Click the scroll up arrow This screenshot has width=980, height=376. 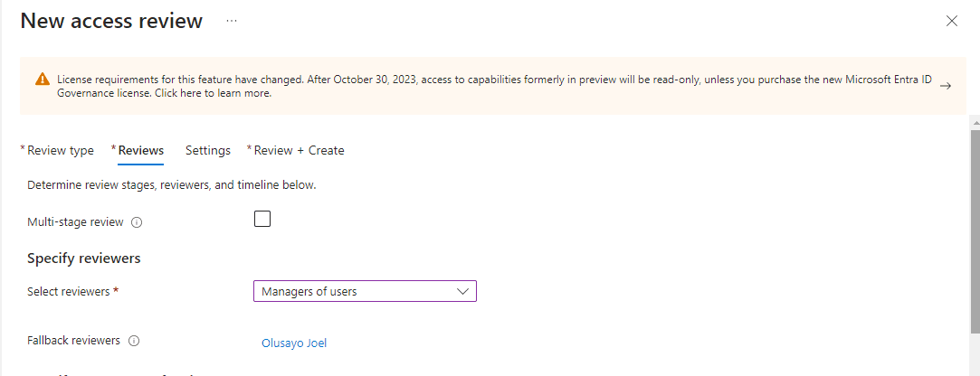[x=975, y=121]
